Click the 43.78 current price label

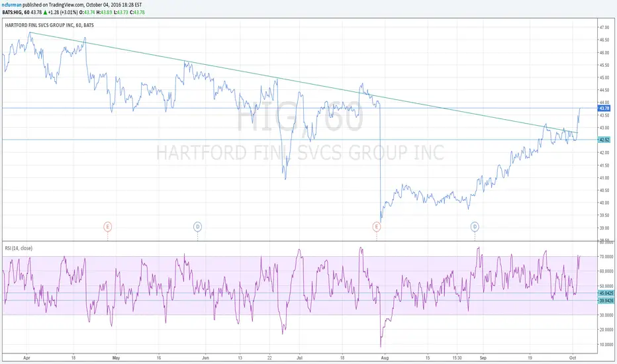pos(604,109)
